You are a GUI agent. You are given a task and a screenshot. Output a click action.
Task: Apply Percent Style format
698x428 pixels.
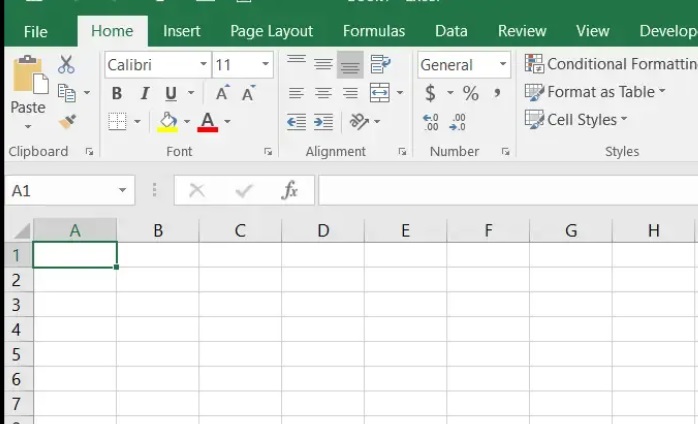[x=471, y=93]
